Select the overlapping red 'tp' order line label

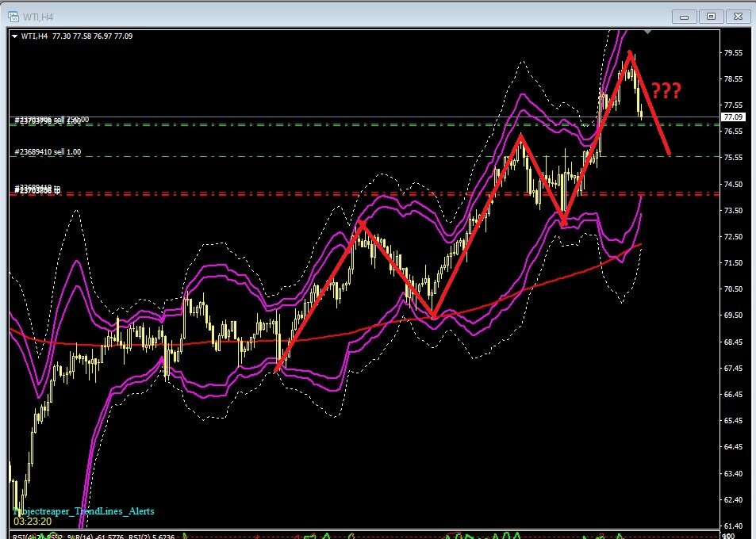(x=37, y=189)
